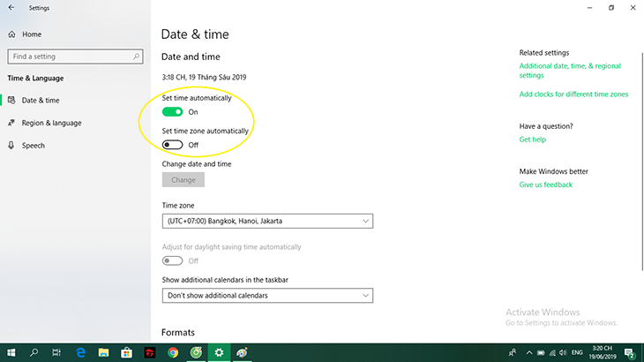Open File Explorer from the taskbar
644x362 pixels.
pos(103,352)
